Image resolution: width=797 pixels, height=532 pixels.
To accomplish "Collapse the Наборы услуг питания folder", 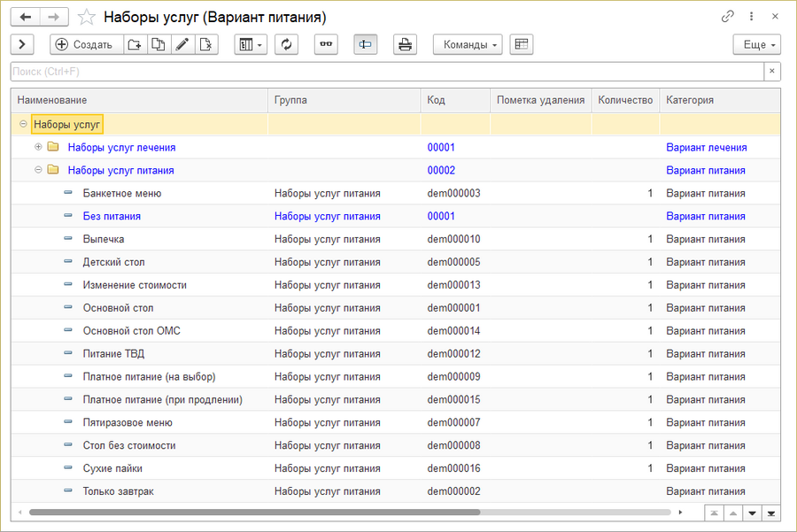I will 38,170.
